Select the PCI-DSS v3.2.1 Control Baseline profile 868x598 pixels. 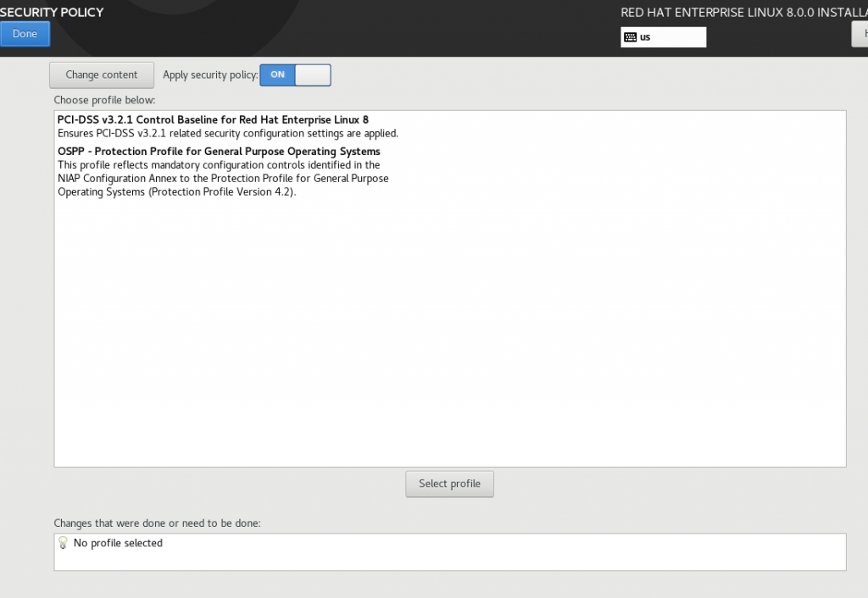click(x=213, y=120)
